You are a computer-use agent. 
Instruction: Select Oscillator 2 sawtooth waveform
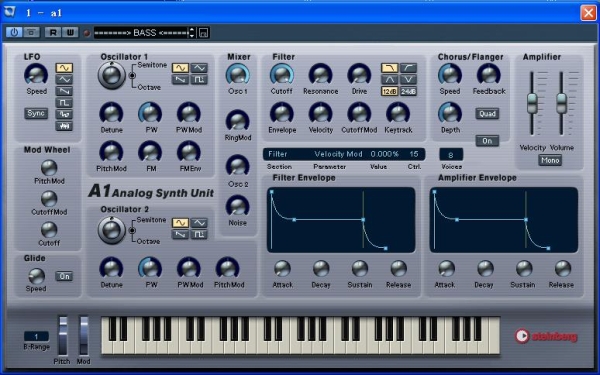click(x=180, y=234)
